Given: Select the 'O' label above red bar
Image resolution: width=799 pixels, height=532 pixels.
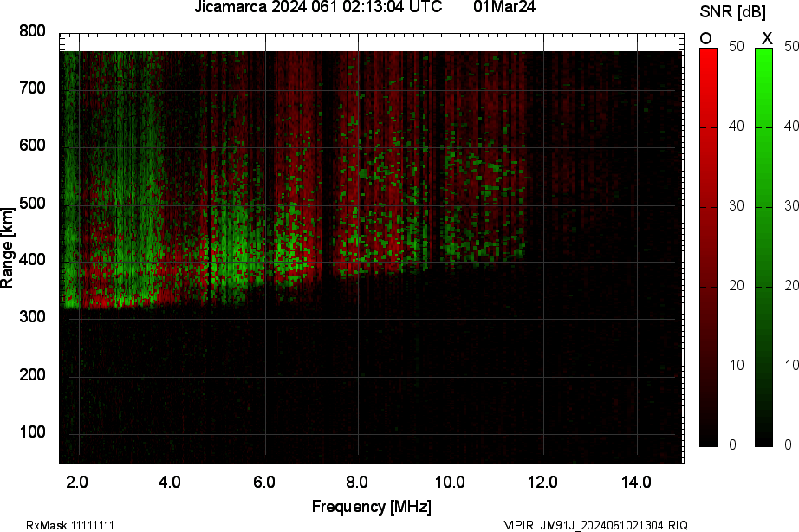Looking at the screenshot, I should point(706,38).
